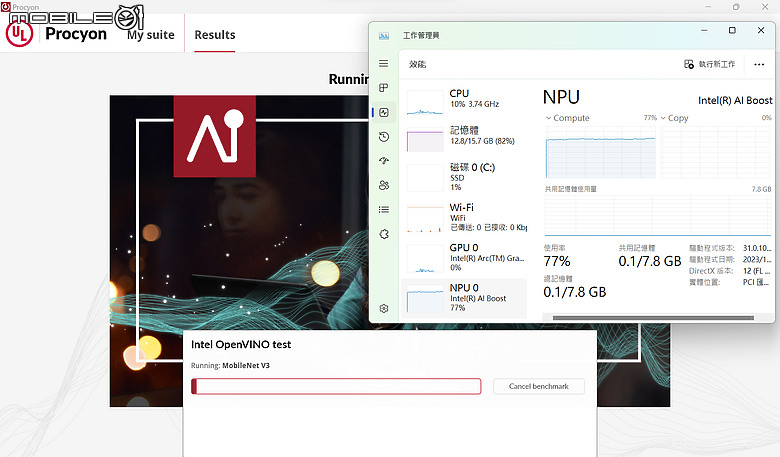
Task: Click the large 'NPU' heading
Action: coord(561,97)
